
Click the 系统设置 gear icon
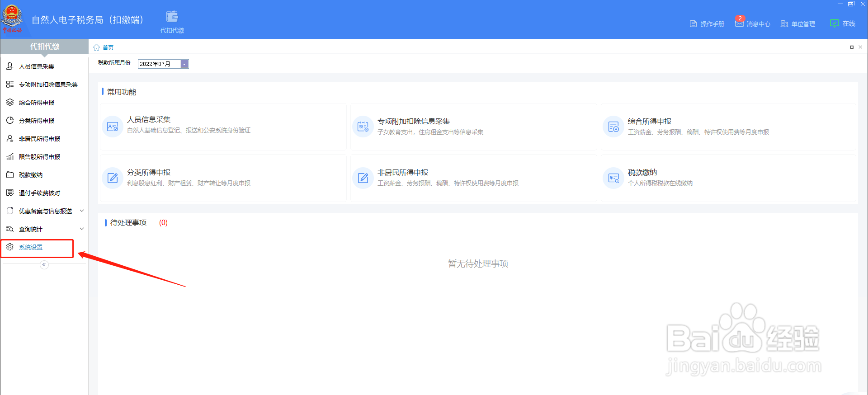point(10,247)
